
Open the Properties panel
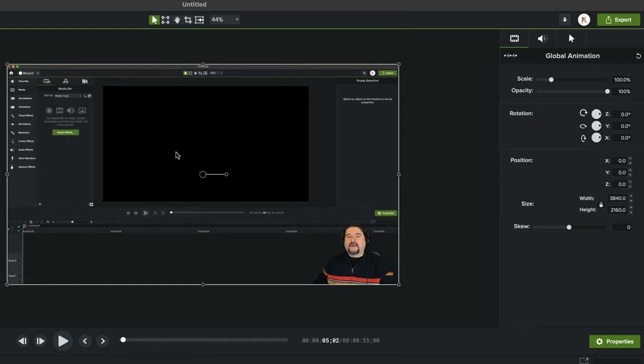pos(614,341)
